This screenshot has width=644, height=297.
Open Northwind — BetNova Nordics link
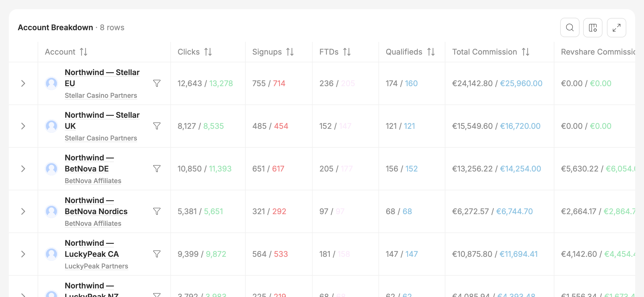(x=96, y=206)
